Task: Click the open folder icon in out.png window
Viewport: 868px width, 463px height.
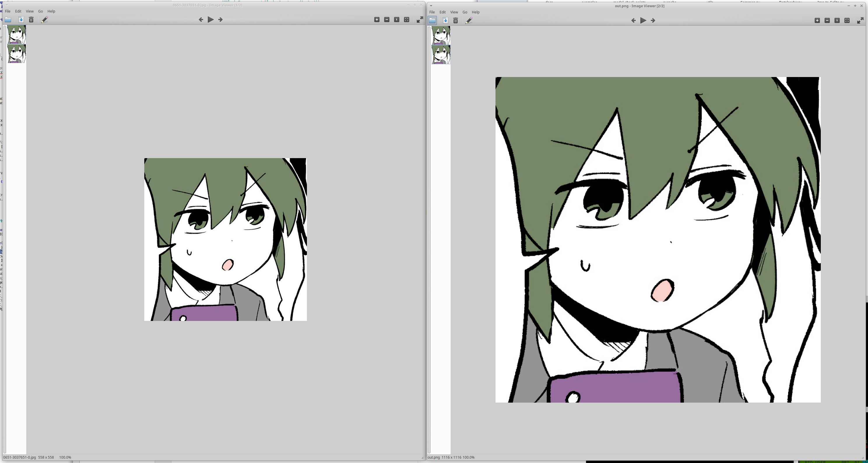Action: pyautogui.click(x=432, y=21)
